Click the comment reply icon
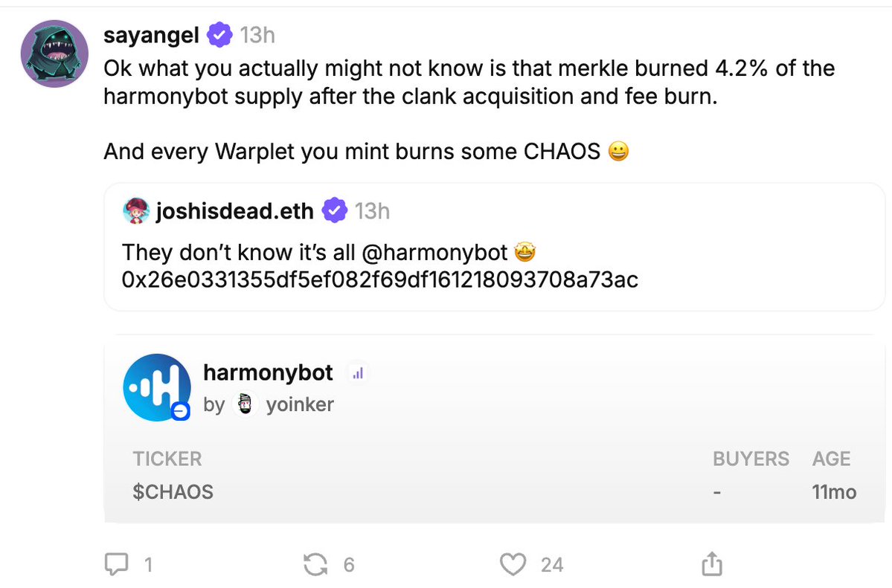Screen dimensions: 892x588 point(118,565)
